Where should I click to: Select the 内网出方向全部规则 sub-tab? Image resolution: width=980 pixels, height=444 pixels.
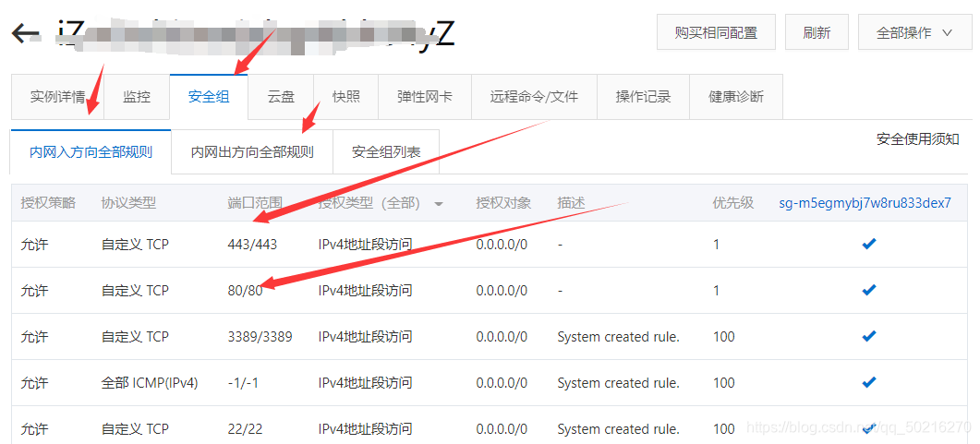252,151
